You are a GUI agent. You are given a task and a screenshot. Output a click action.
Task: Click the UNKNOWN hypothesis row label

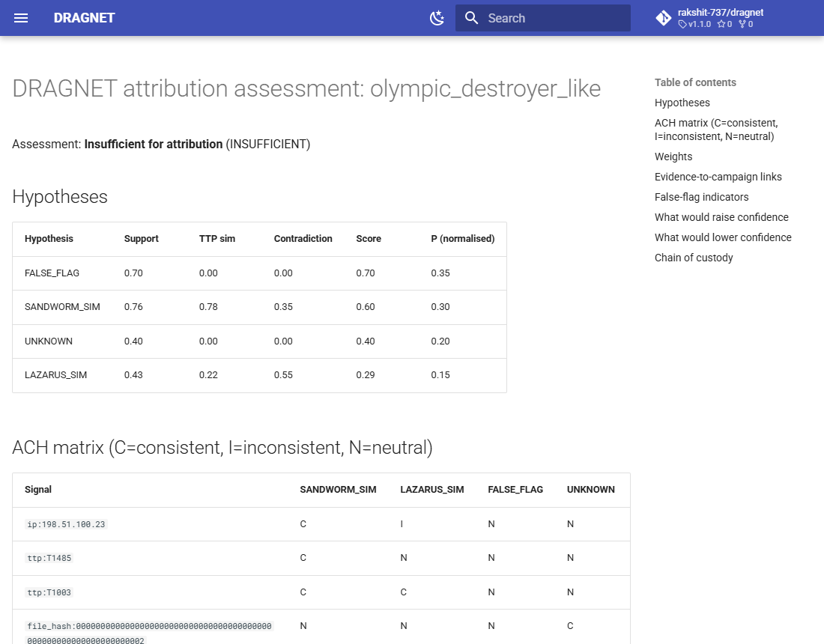tap(49, 341)
